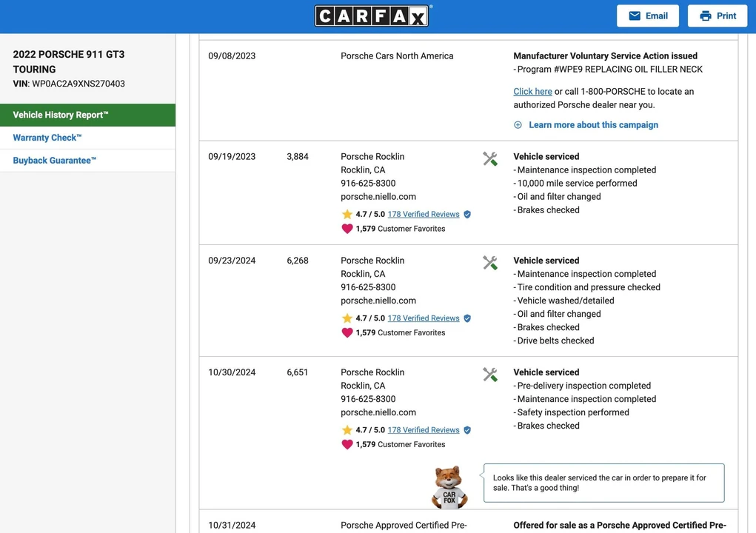Click 'Porsche Approved Certified Pre-' source text

[404, 526]
